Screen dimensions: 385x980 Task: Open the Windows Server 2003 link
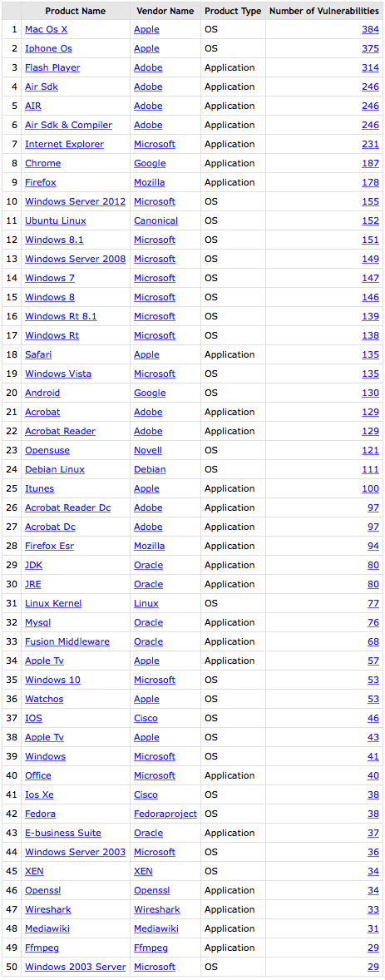click(x=75, y=852)
